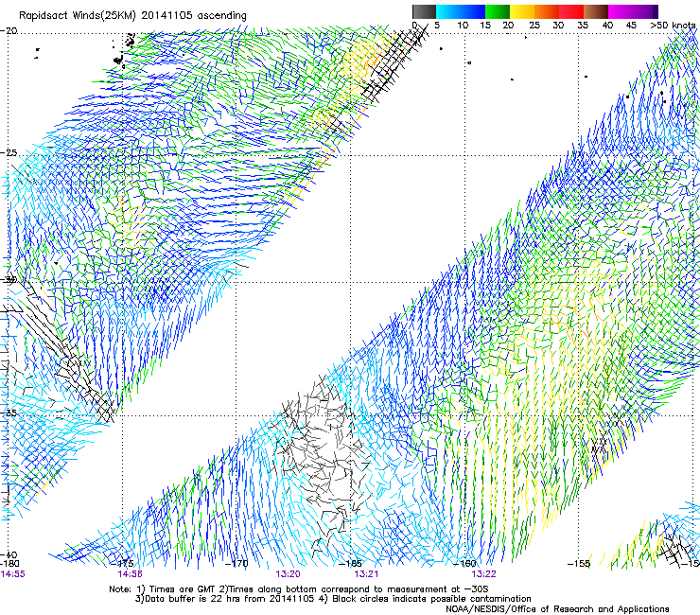Click the magenta-purple 40-50 knots color band
This screenshot has height=615, width=700.
pos(633,11)
